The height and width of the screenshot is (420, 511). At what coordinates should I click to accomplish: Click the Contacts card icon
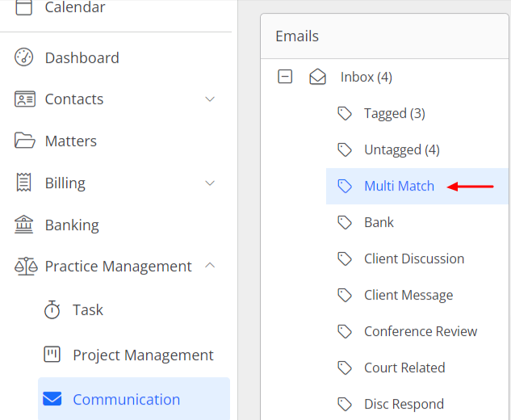(x=25, y=99)
